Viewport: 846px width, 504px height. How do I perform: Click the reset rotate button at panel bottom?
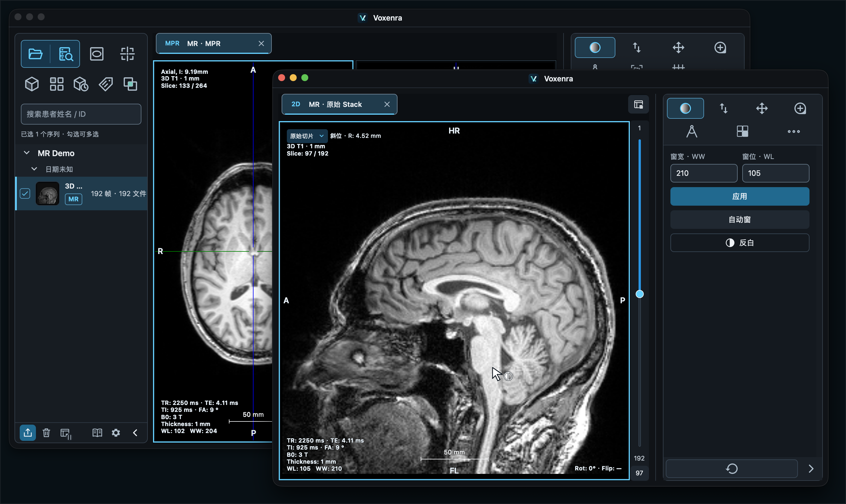tap(732, 469)
